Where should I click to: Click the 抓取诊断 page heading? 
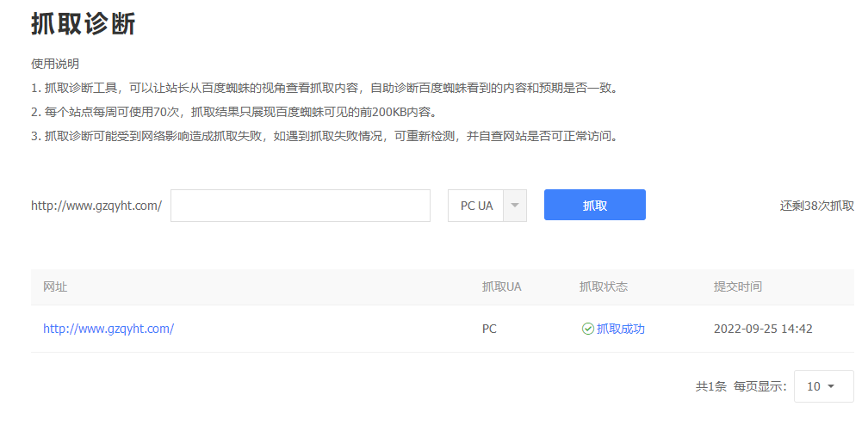coord(84,24)
